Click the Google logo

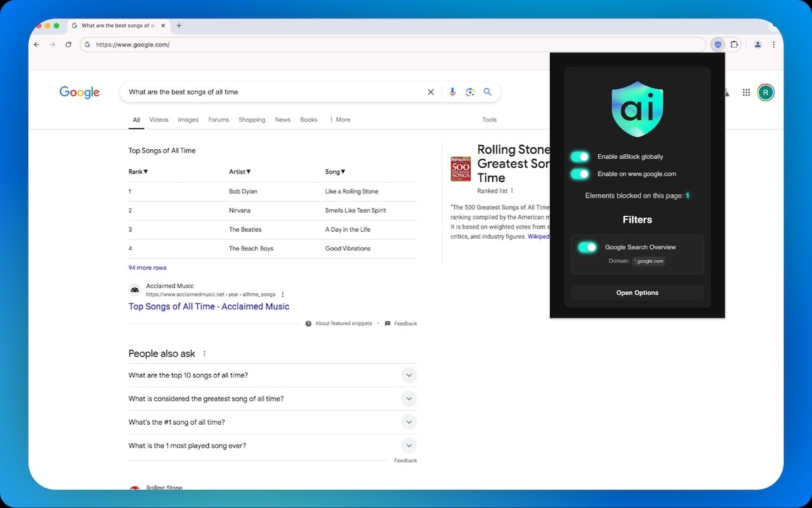(79, 92)
